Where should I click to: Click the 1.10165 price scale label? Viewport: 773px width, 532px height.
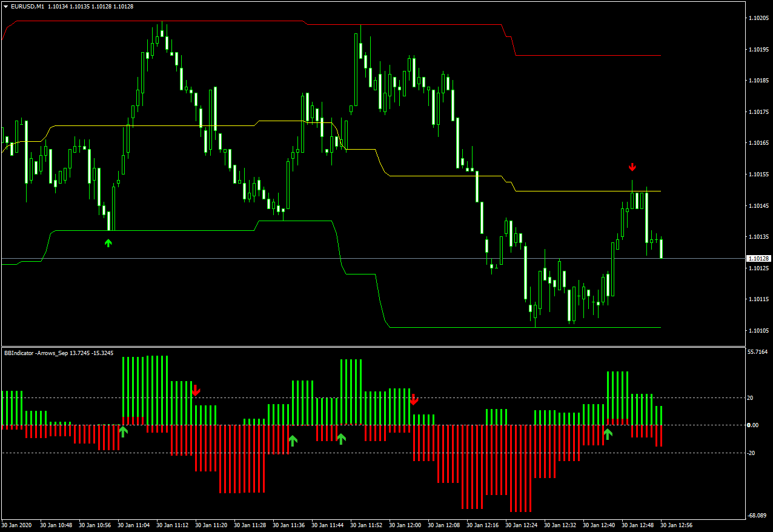(x=760, y=143)
